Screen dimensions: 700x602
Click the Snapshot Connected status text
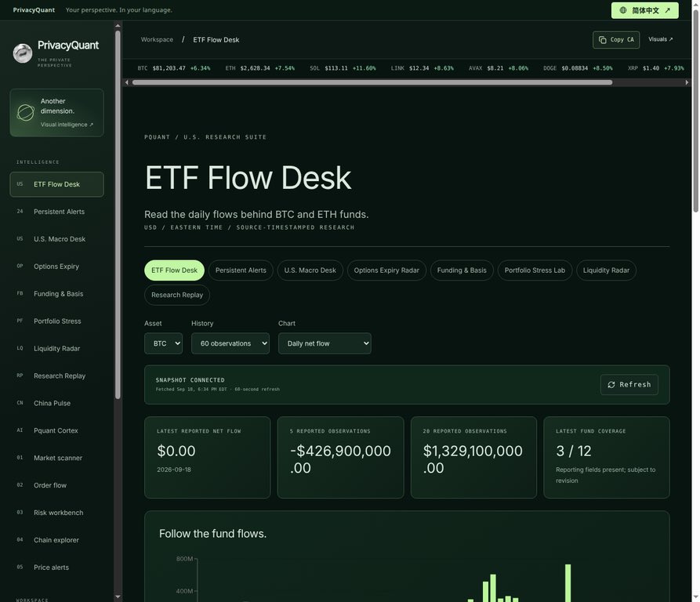coord(190,380)
